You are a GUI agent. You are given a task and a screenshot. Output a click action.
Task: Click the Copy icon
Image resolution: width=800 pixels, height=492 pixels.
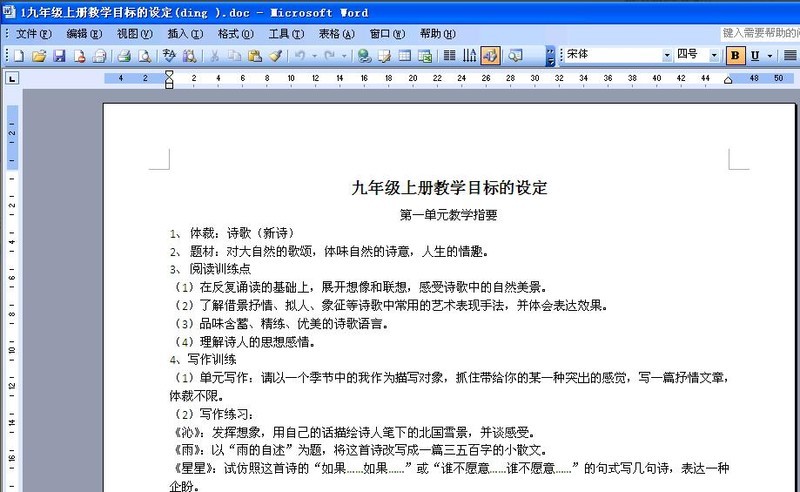pos(234,56)
